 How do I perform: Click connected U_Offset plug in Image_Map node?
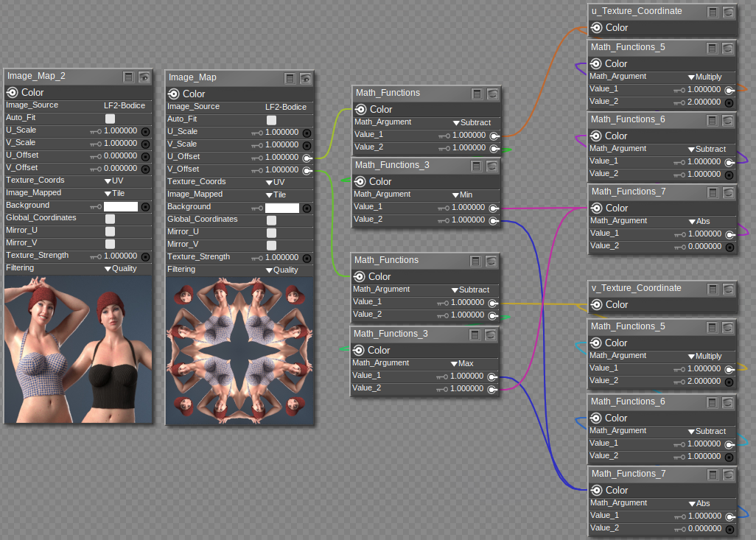307,158
